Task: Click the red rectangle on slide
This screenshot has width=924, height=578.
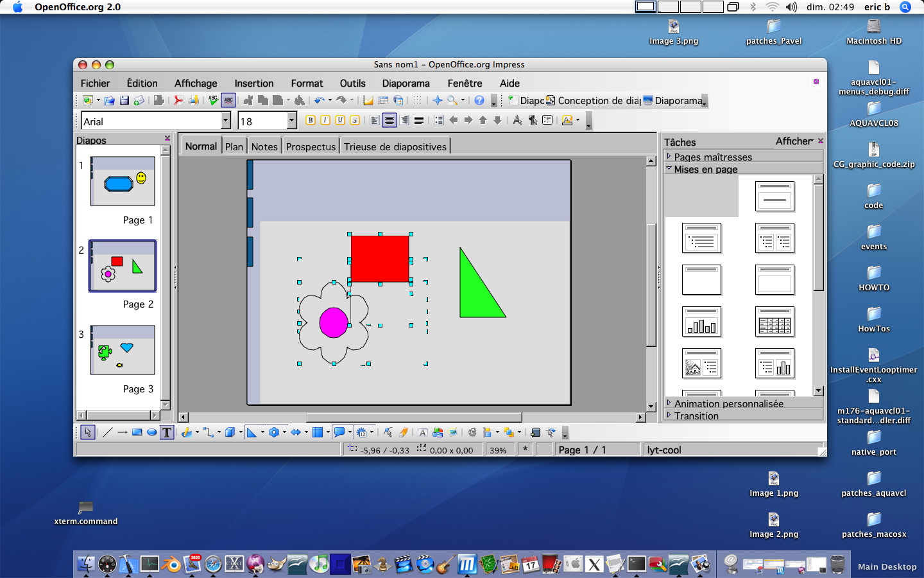Action: click(380, 258)
